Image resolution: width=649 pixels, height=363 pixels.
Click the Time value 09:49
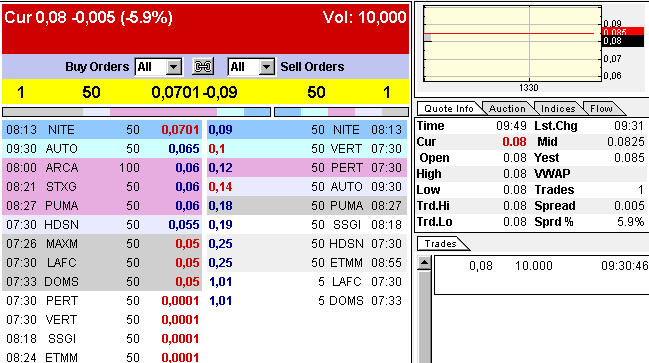(x=511, y=126)
